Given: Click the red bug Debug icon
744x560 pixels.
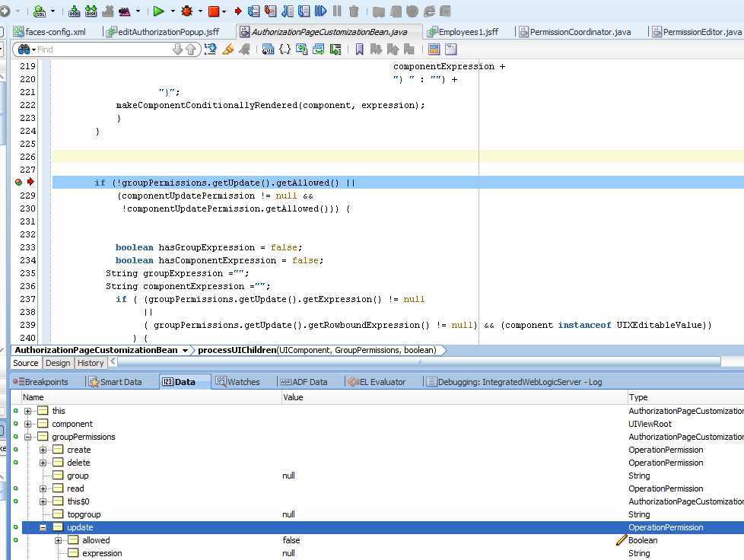Looking at the screenshot, I should [187, 11].
